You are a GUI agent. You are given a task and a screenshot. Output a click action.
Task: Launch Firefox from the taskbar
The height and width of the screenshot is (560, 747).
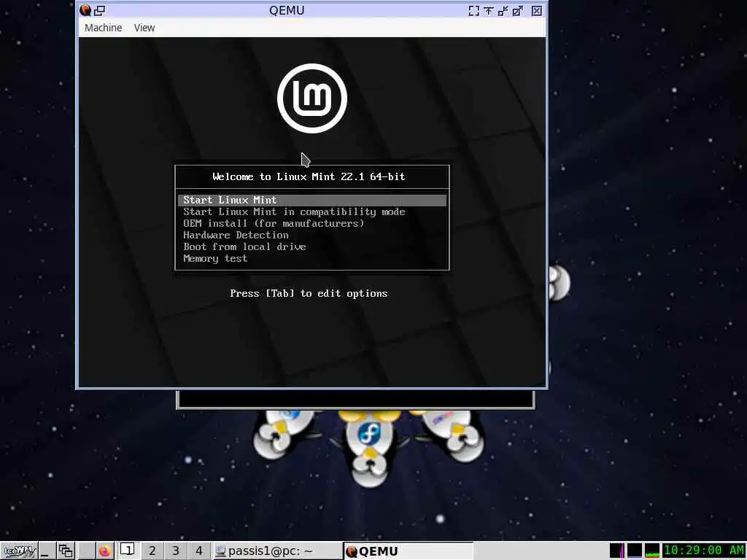[x=105, y=551]
